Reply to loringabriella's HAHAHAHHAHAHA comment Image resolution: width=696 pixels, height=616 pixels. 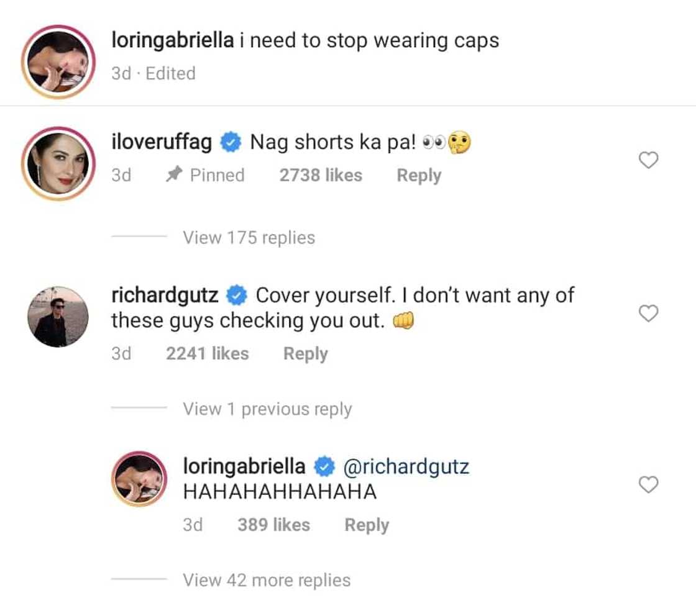click(x=367, y=525)
